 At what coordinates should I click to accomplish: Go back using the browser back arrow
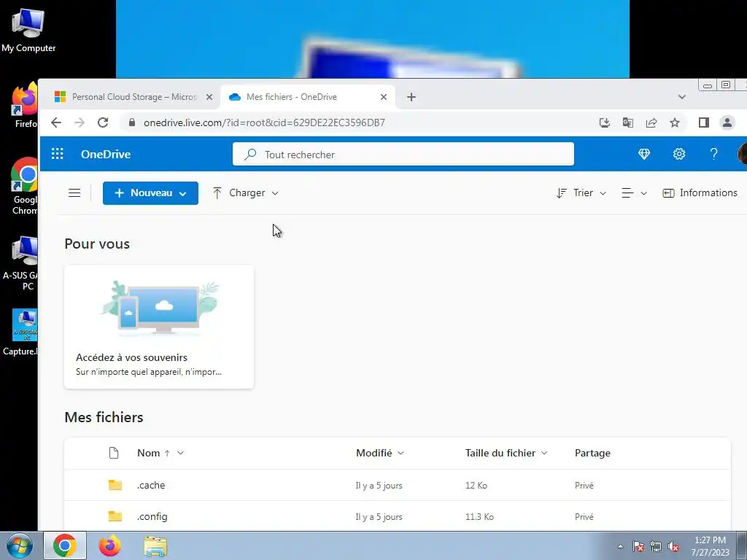click(x=56, y=122)
